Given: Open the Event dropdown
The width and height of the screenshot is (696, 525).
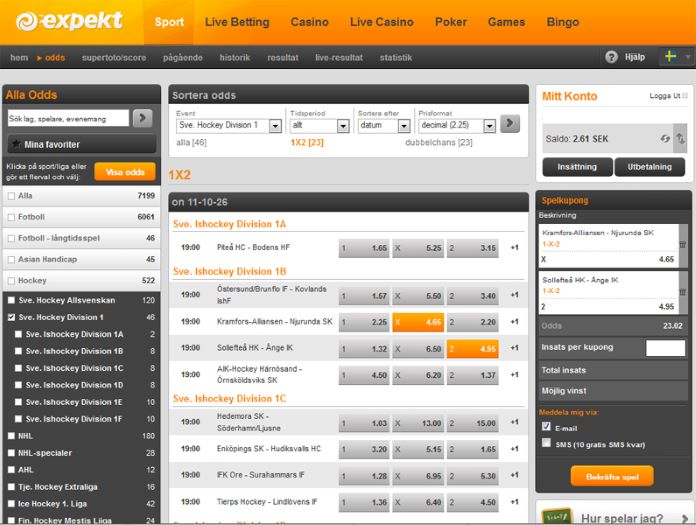Looking at the screenshot, I should 229,126.
